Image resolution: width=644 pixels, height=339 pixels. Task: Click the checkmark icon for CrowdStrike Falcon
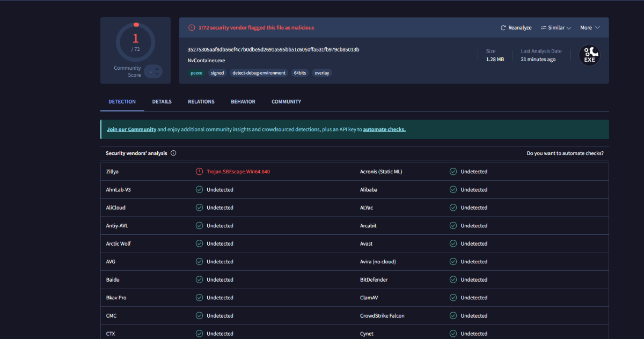pyautogui.click(x=453, y=316)
